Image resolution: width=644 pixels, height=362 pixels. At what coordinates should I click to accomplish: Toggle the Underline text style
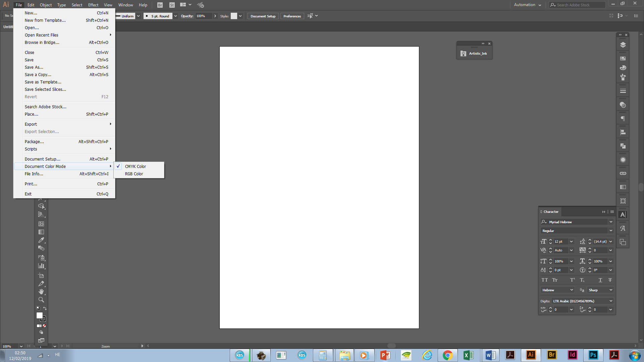coord(600,280)
